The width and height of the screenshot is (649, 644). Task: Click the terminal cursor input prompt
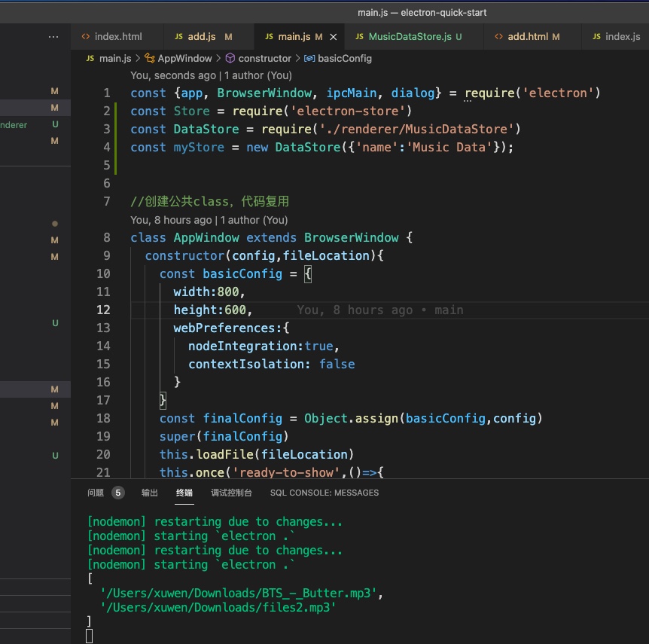[x=90, y=636]
